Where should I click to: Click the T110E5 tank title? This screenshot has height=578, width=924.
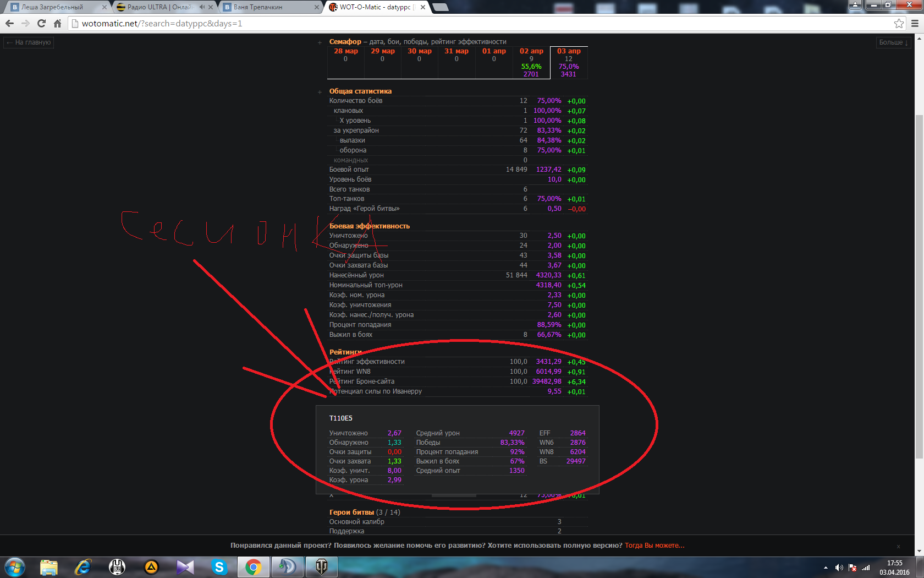click(341, 418)
